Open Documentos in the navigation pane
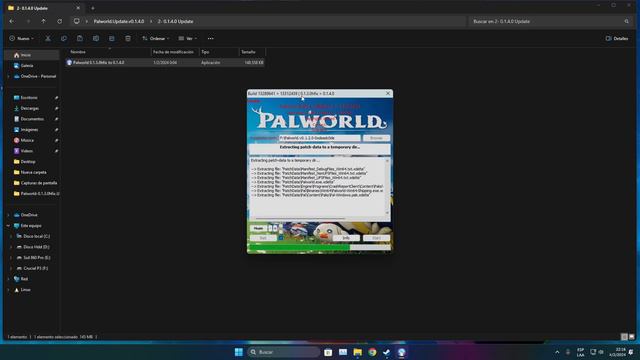The height and width of the screenshot is (360, 640). point(32,119)
